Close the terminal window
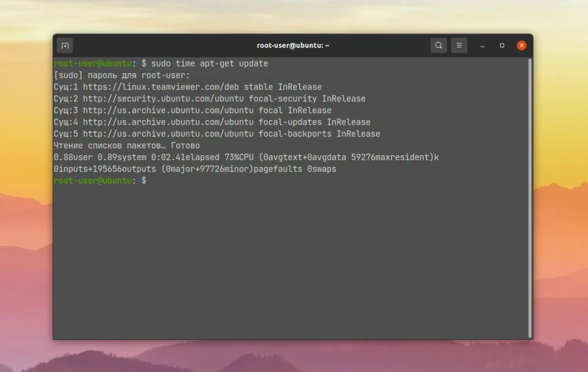The width and height of the screenshot is (588, 372). click(x=521, y=45)
